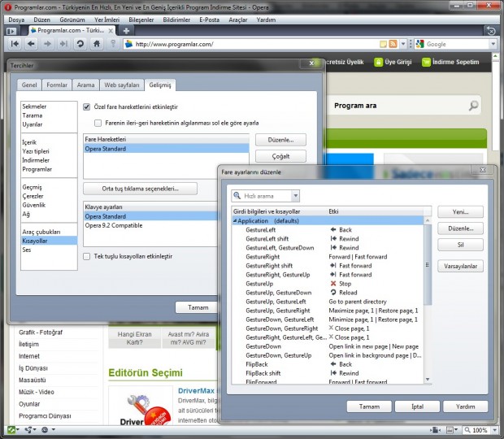Image resolution: width=504 pixels, height=439 pixels.
Task: Switch to the Genel tab
Action: 29,85
